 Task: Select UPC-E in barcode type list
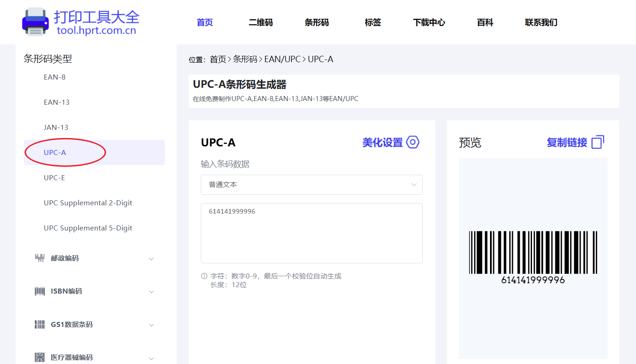[54, 177]
